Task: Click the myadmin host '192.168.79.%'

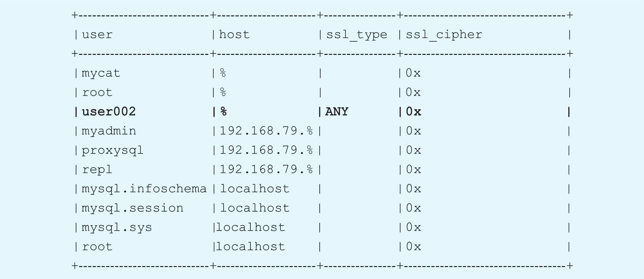Action: [266, 131]
